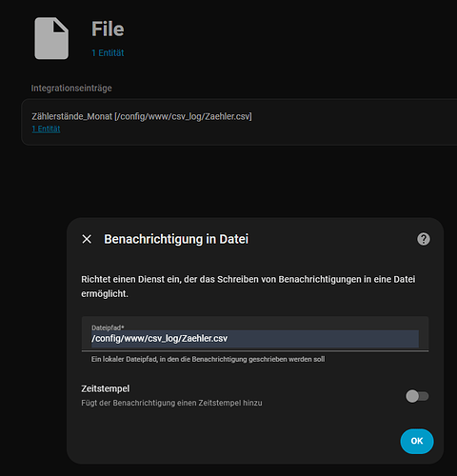Click the 'Ein lokaler Dateipfad' helper text
This screenshot has height=476, width=457.
pos(208,359)
